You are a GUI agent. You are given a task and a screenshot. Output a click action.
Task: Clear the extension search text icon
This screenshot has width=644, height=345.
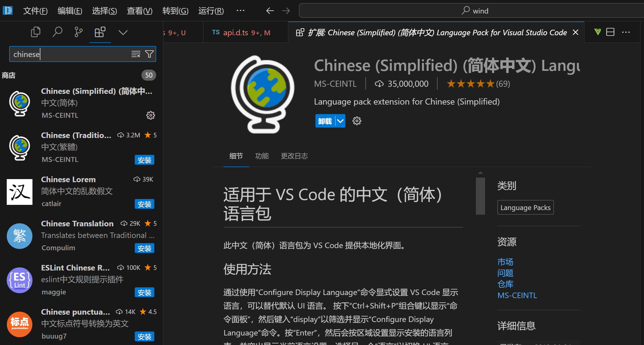pyautogui.click(x=136, y=54)
